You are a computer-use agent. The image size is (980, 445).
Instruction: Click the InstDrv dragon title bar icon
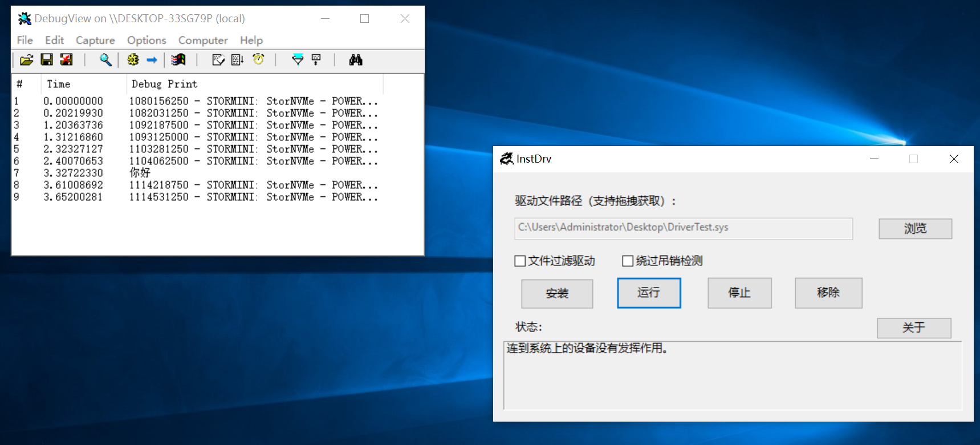point(506,159)
